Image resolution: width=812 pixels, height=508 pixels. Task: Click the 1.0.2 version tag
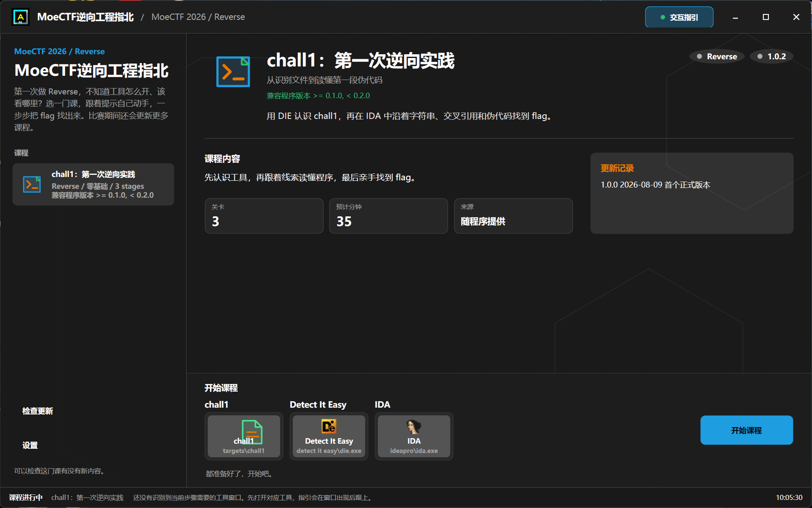click(771, 56)
